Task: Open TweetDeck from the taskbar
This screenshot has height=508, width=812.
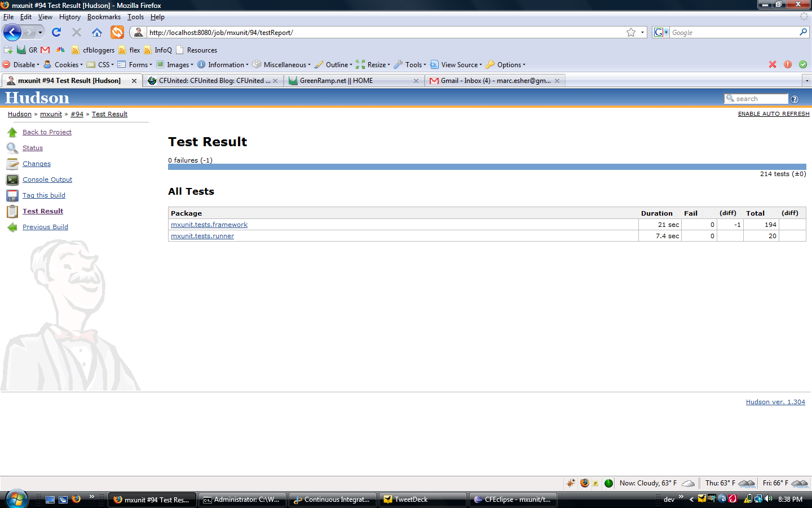Action: click(x=423, y=500)
